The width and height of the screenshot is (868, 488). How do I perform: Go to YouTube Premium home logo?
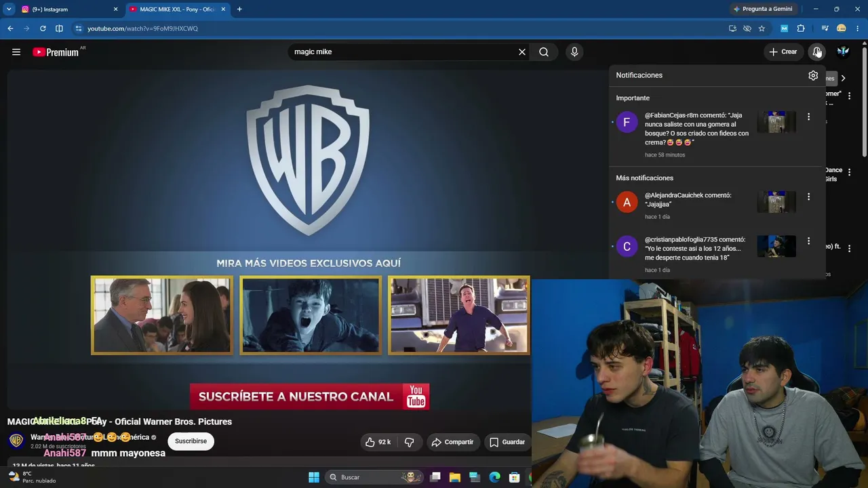[x=56, y=52]
